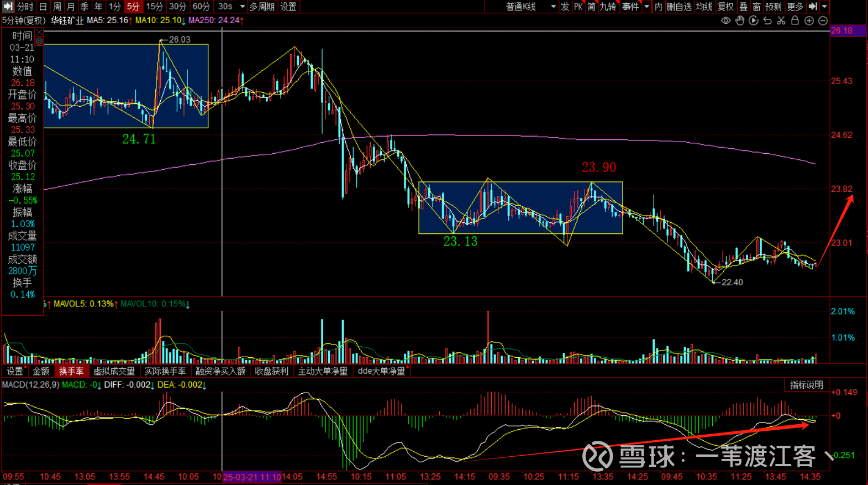
Task: Zoom out with the minus circle icon
Action: [823, 20]
